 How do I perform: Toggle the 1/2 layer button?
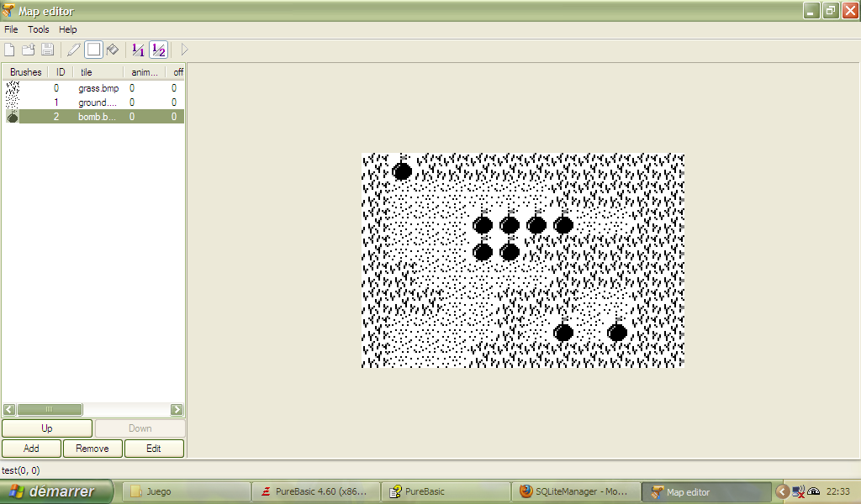[x=158, y=50]
